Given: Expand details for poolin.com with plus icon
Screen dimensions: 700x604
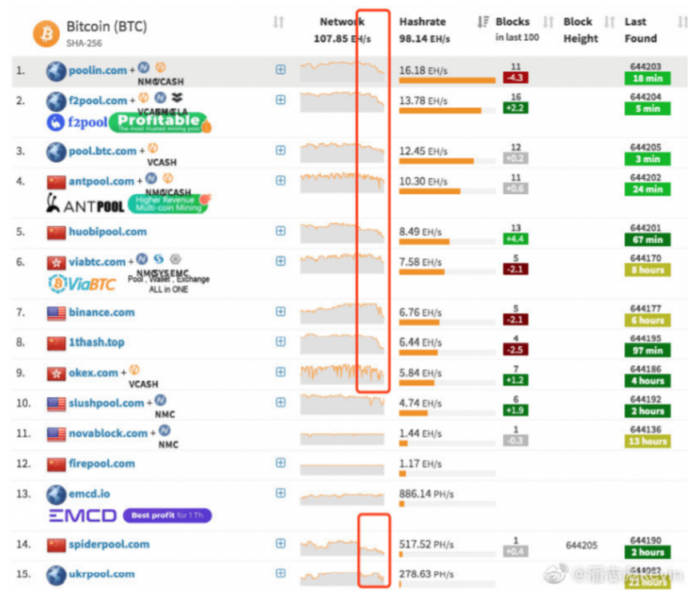Looking at the screenshot, I should click(x=280, y=70).
